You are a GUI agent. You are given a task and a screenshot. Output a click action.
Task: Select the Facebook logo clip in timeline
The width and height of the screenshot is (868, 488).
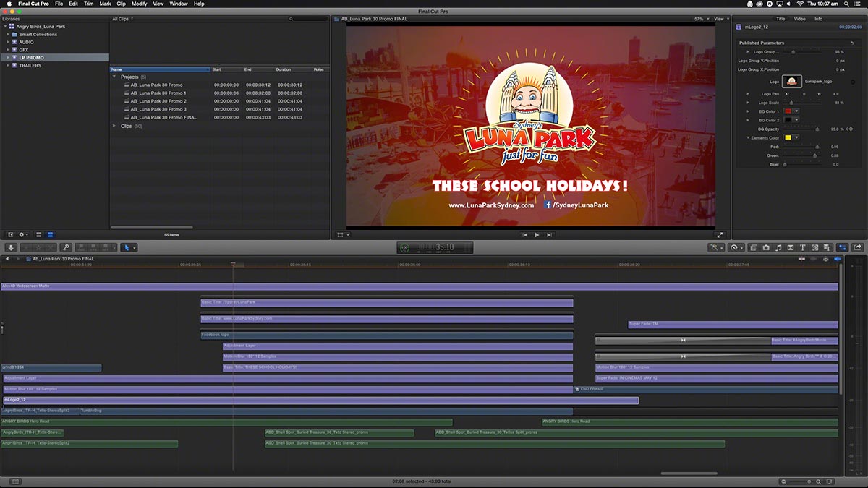point(387,335)
